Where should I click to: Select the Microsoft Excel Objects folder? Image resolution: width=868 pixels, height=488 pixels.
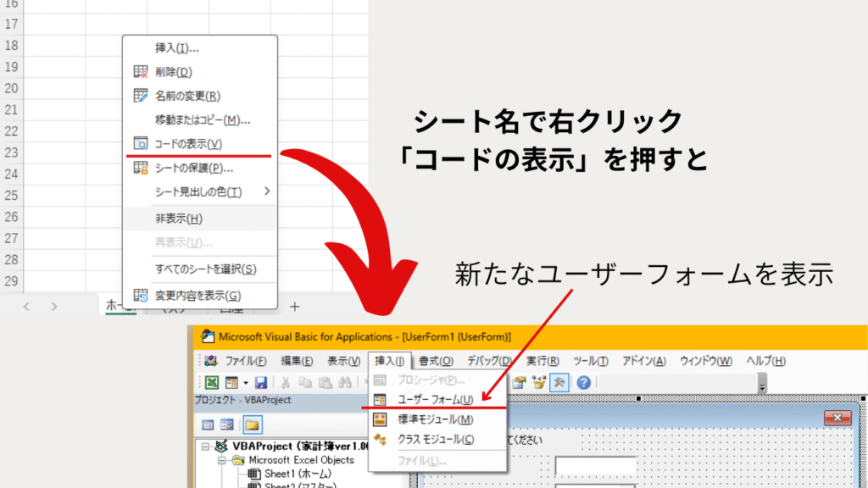point(301,460)
